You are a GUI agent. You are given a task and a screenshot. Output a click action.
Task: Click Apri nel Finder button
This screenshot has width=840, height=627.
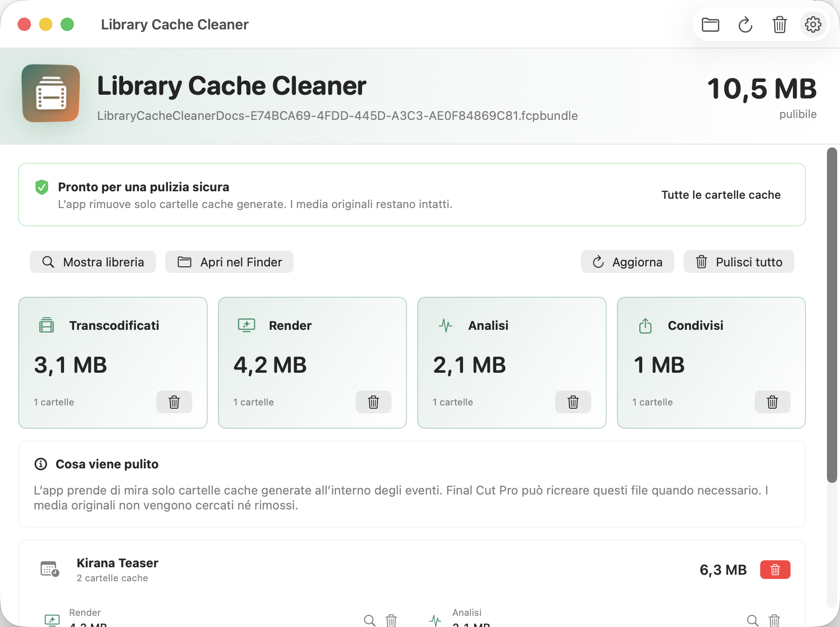pyautogui.click(x=229, y=262)
